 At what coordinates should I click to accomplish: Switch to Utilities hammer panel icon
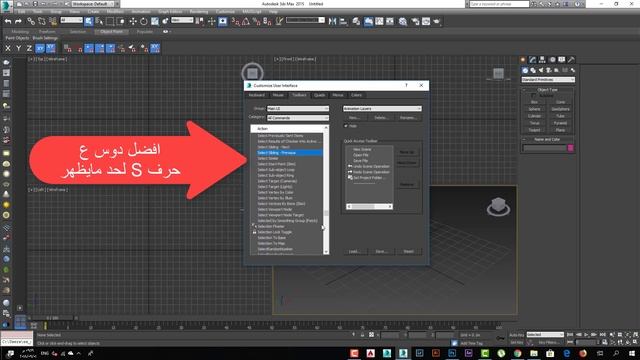pos(571,60)
